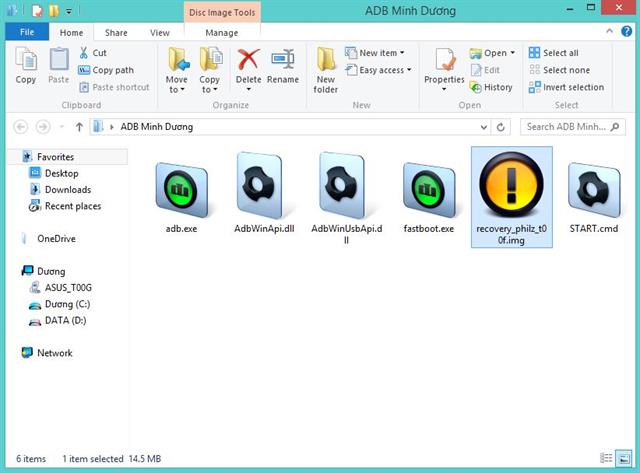The width and height of the screenshot is (640, 473).
Task: Cut the selected file with scissors icon
Action: (93, 53)
